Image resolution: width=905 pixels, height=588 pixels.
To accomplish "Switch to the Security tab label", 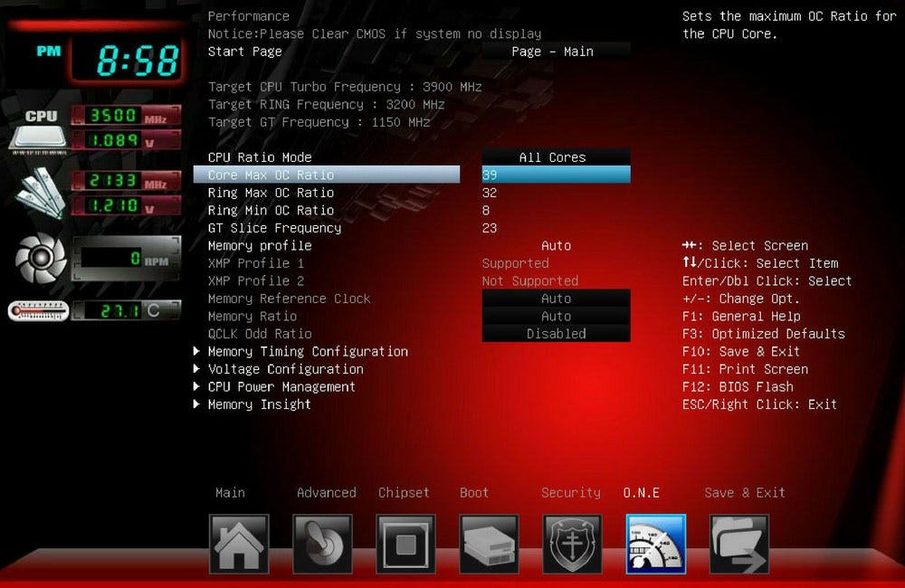I will 570,493.
